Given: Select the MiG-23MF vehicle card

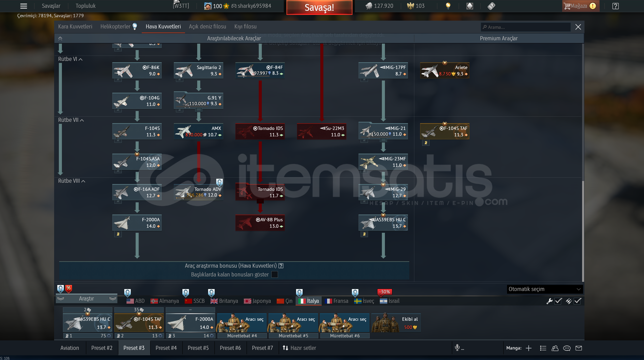Looking at the screenshot, I should pyautogui.click(x=383, y=162).
